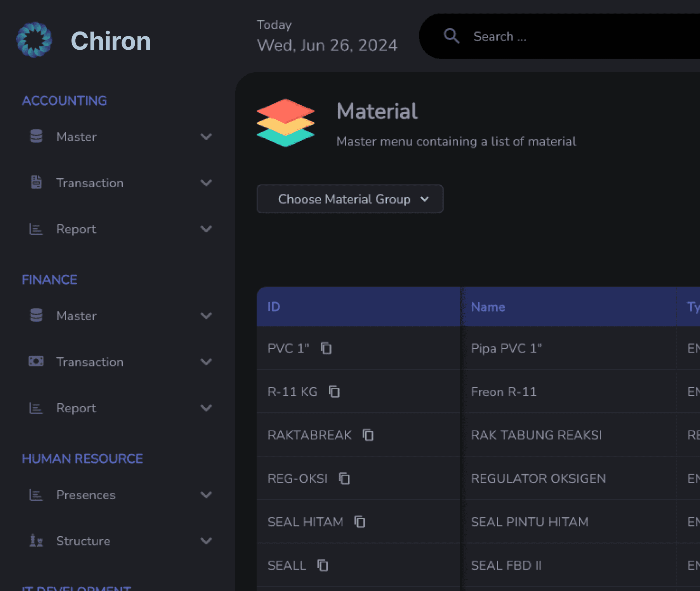
Task: Sort table by Name column header
Action: [488, 307]
